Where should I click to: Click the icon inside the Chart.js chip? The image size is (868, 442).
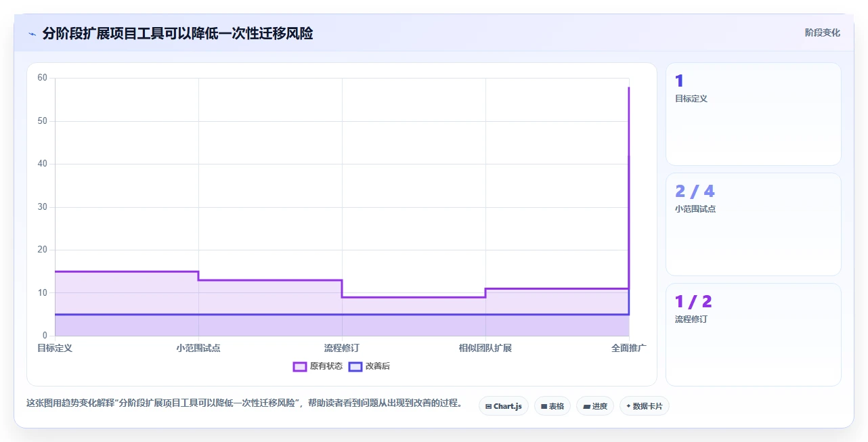[x=488, y=407]
